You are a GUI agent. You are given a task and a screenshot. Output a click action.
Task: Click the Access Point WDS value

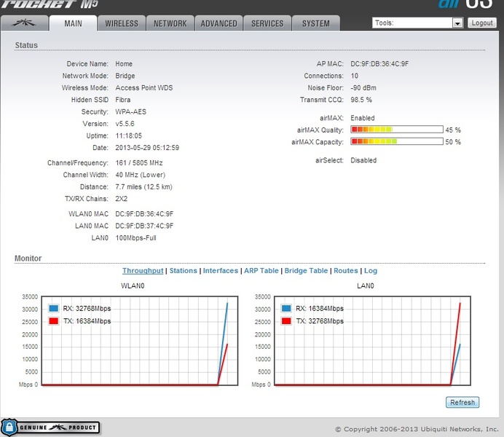point(143,87)
